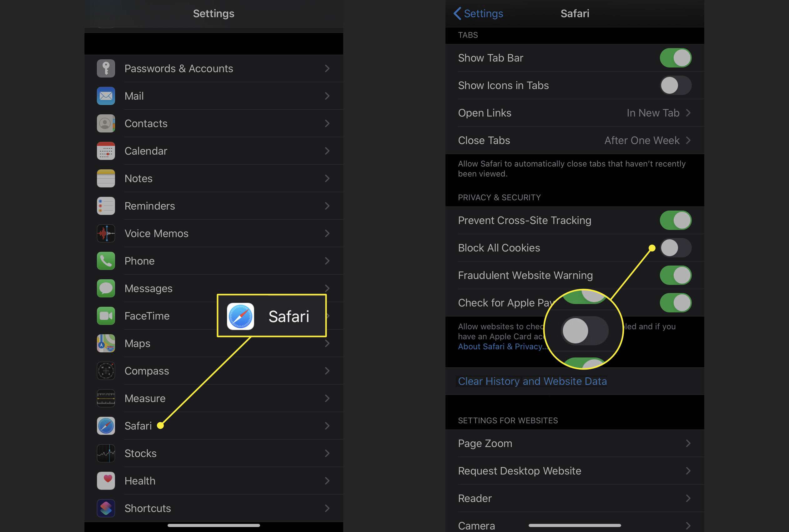
Task: Select the FaceTime app icon
Action: [106, 315]
